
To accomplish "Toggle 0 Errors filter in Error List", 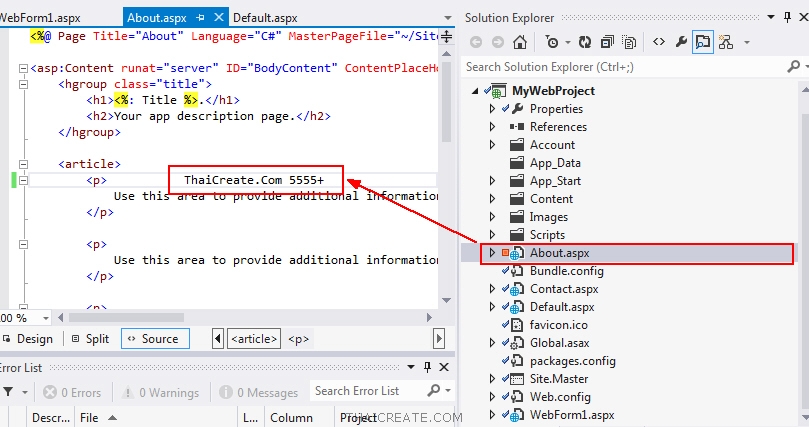I will 72,392.
